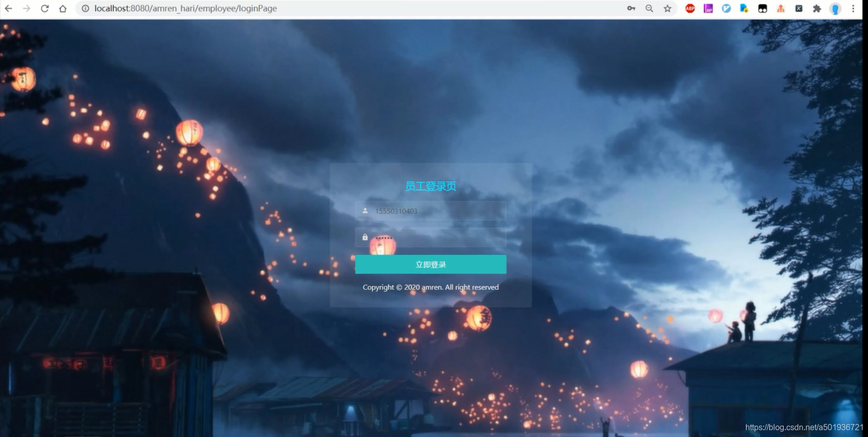
Task: Open the Chrome three-dot menu
Action: (853, 9)
